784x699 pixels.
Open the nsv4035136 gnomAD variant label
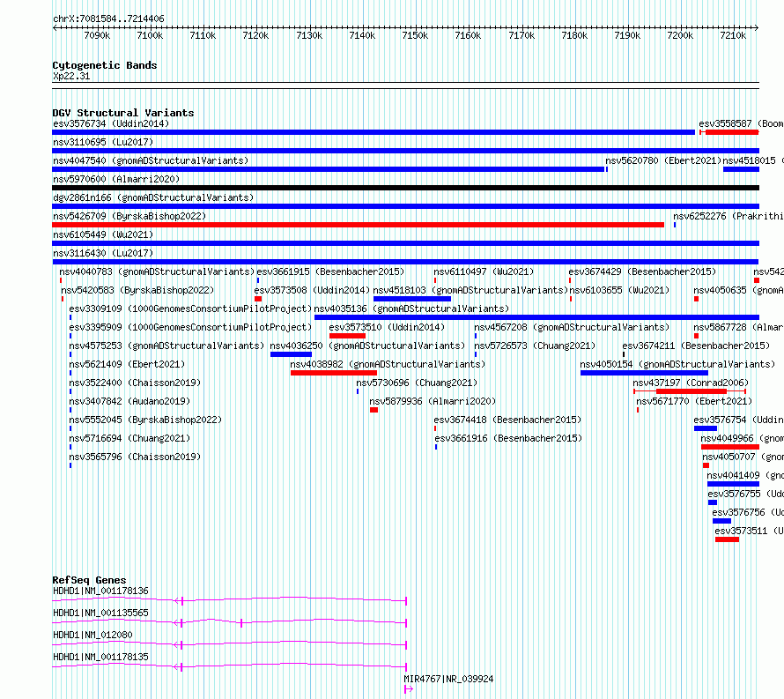(411, 309)
